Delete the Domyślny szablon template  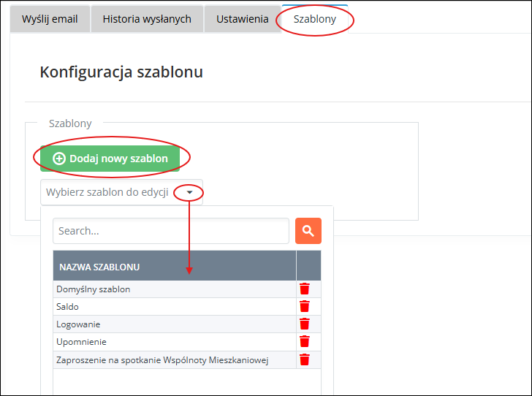[305, 289]
